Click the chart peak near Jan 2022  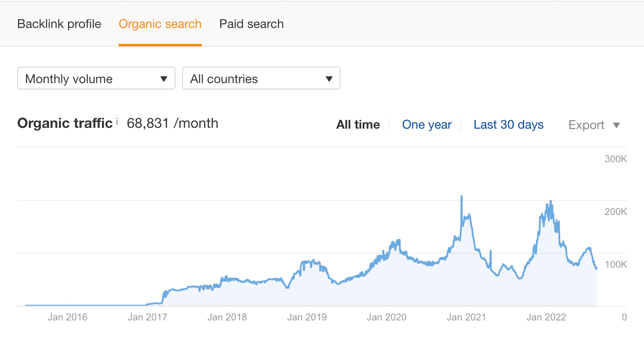tap(551, 201)
